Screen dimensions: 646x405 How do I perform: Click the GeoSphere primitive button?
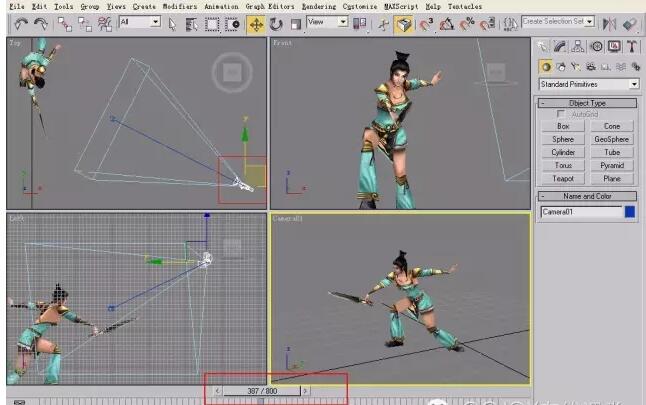(x=612, y=139)
